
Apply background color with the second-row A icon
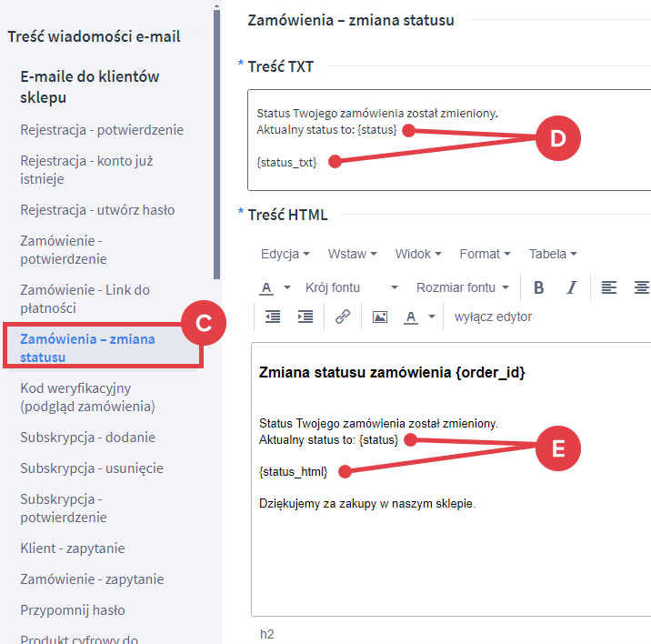click(x=411, y=317)
